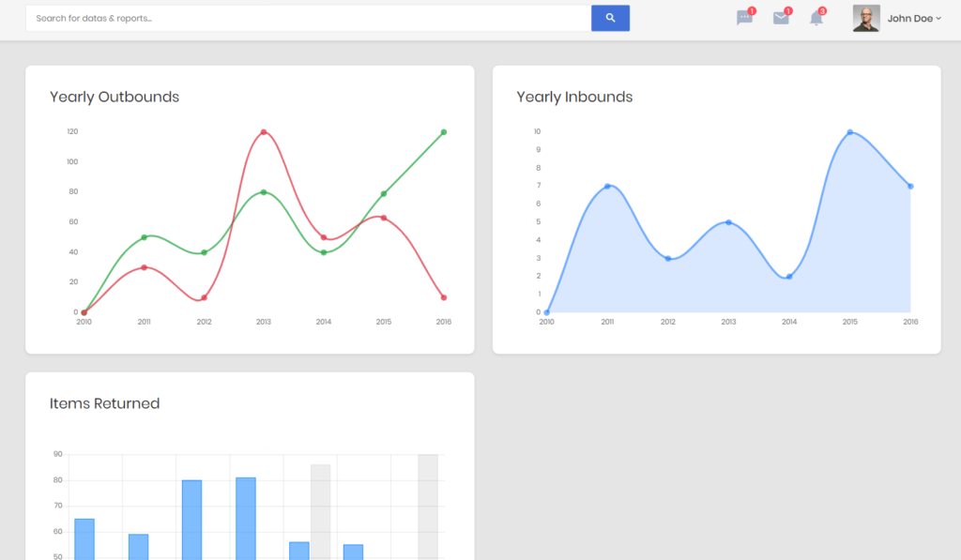
Task: Click the Items Returned title
Action: click(104, 403)
